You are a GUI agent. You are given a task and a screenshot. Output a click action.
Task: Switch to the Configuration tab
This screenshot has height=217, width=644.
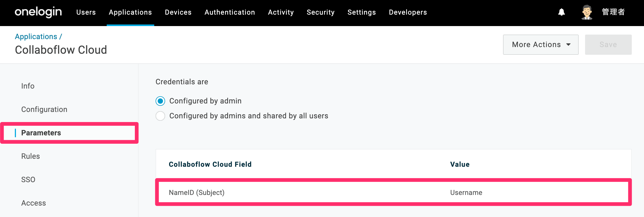click(44, 109)
